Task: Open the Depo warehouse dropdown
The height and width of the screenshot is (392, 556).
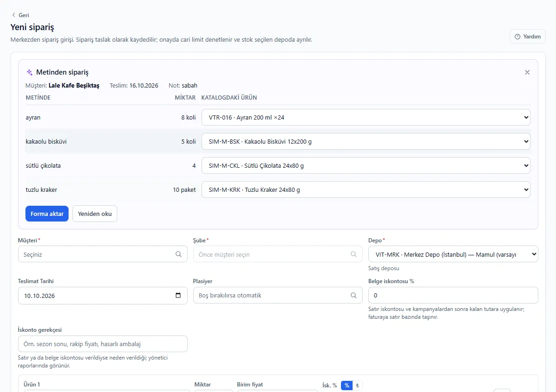Action: coord(453,254)
